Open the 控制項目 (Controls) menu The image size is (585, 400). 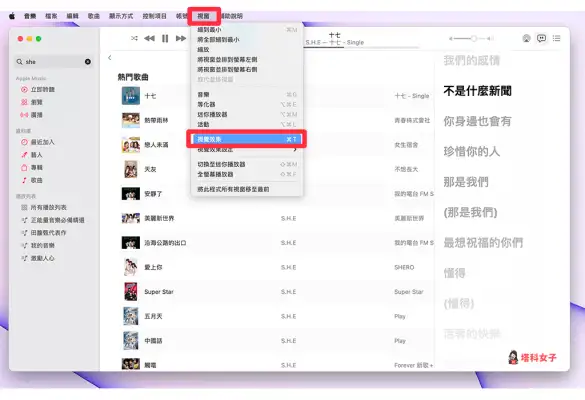[154, 16]
